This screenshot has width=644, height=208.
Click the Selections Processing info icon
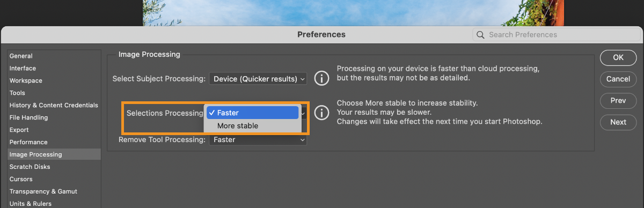click(321, 113)
